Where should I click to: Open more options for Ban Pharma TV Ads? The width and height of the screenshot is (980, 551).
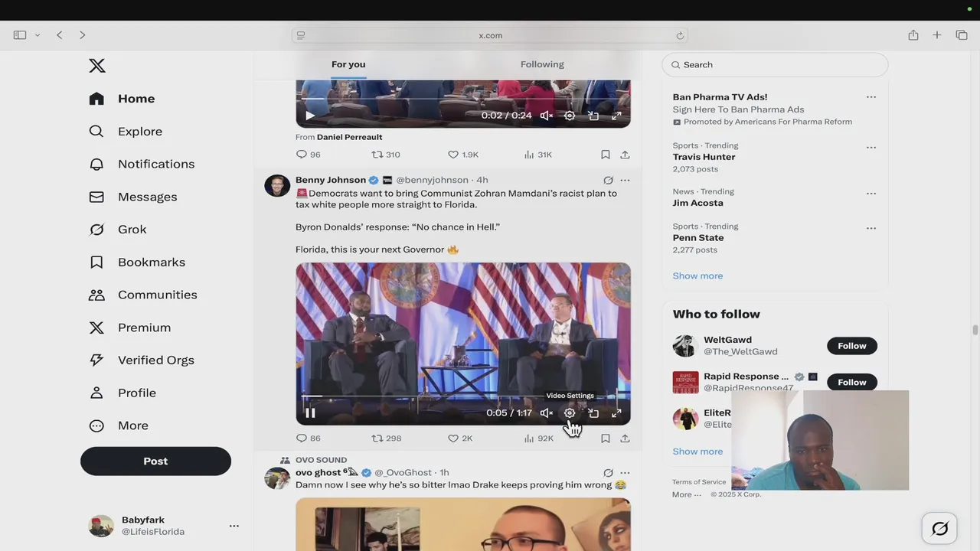tap(871, 97)
